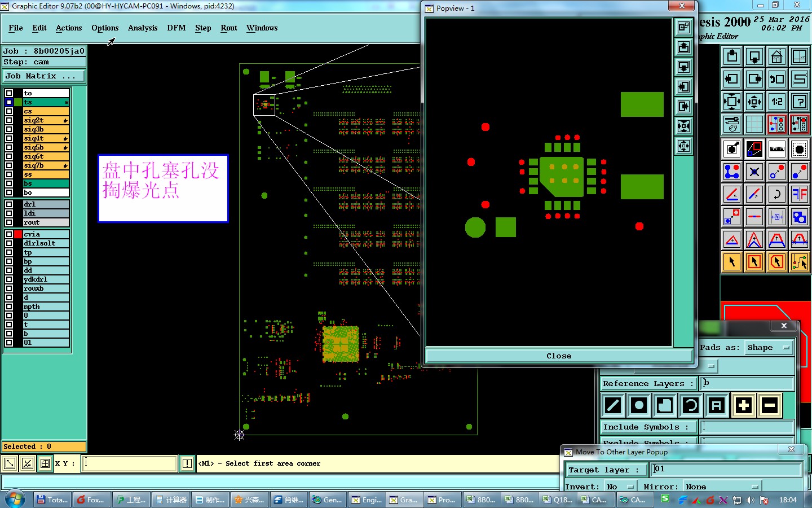The width and height of the screenshot is (812, 508).
Task: Open the File menu
Action: point(16,28)
